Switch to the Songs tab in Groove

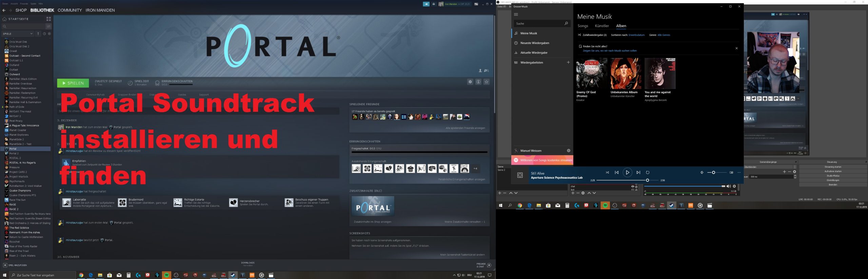coord(583,26)
